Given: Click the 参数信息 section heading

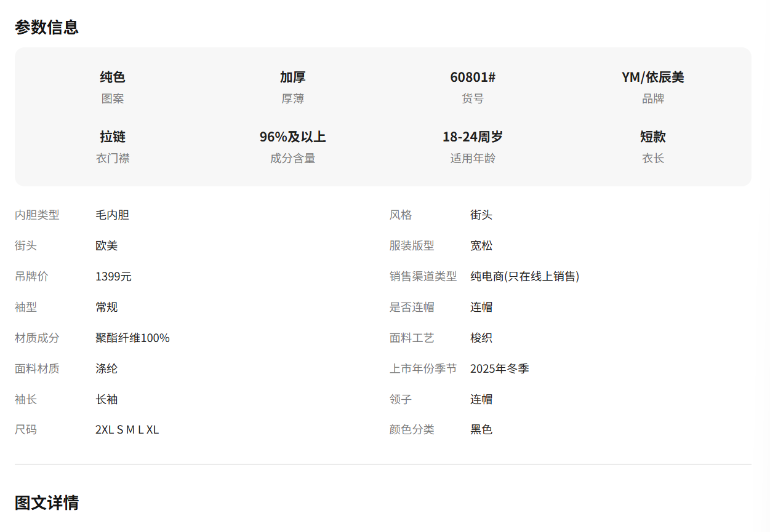Looking at the screenshot, I should [x=47, y=27].
